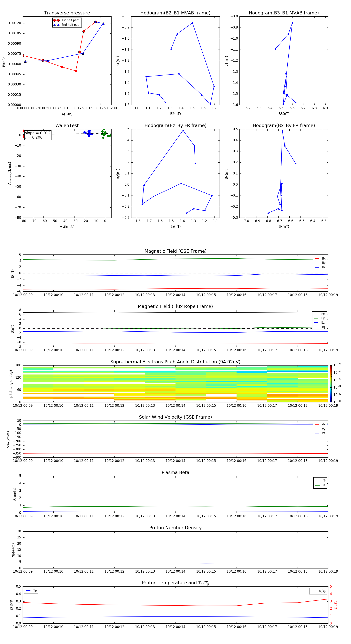Click 'B2(nT)' x-axis label

(x=175, y=114)
